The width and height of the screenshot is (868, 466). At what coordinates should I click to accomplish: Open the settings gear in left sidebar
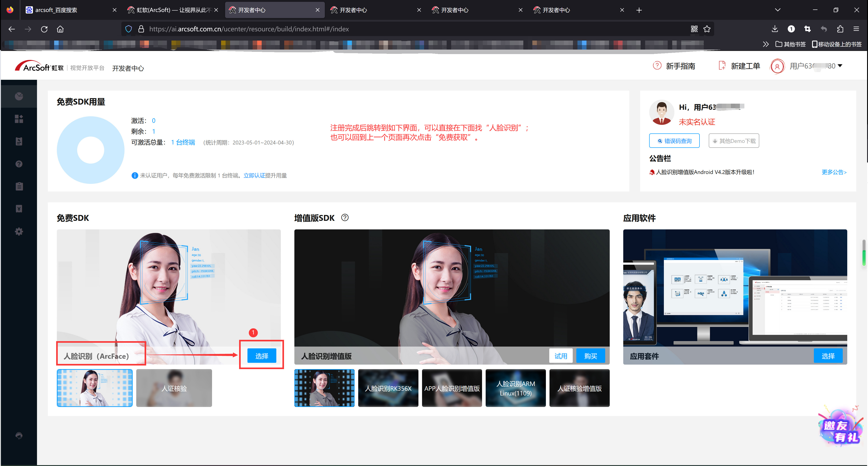coord(19,232)
